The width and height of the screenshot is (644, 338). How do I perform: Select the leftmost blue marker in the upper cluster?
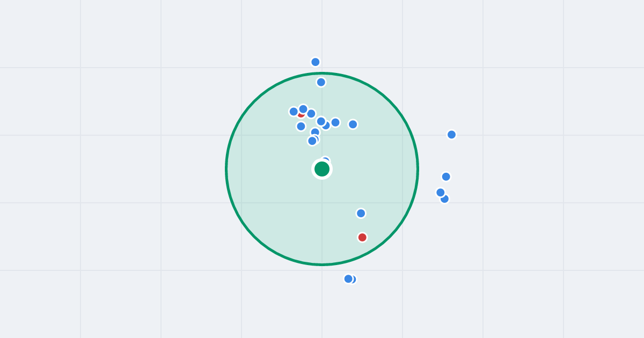[x=294, y=112]
